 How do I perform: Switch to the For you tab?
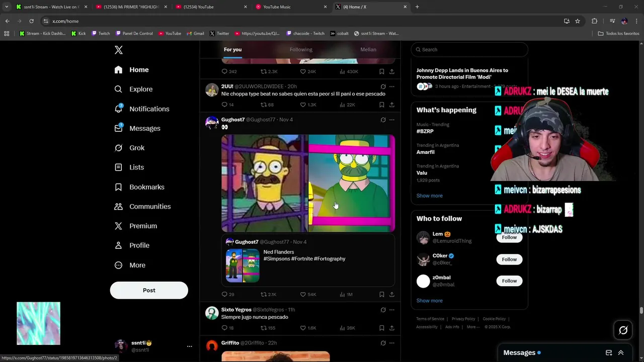232,49
